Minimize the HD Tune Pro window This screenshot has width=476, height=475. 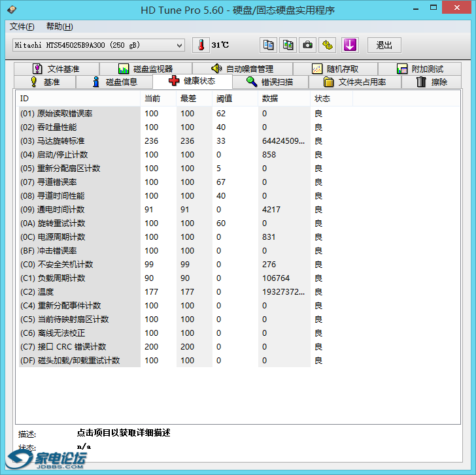(x=416, y=8)
